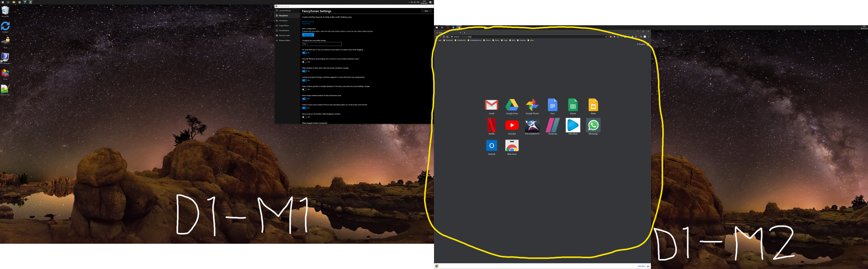Open the WhatsApp app shortcut
This screenshot has height=269, width=868.
(x=593, y=125)
